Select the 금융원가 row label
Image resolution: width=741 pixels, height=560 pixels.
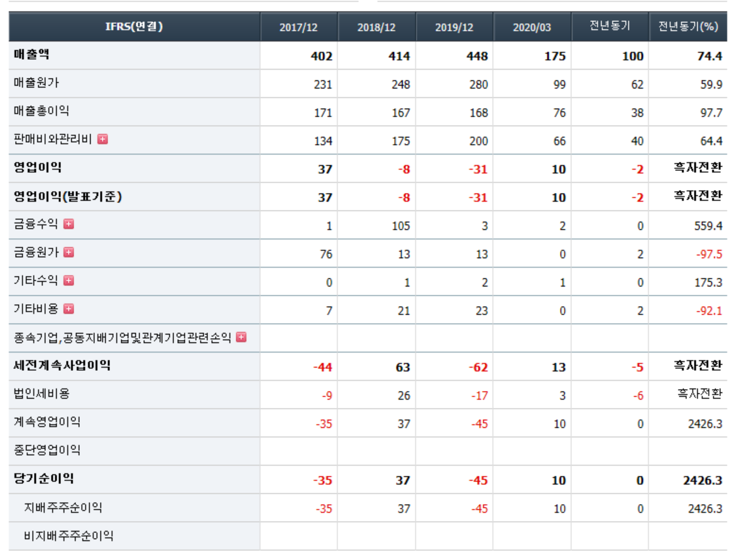tap(36, 253)
